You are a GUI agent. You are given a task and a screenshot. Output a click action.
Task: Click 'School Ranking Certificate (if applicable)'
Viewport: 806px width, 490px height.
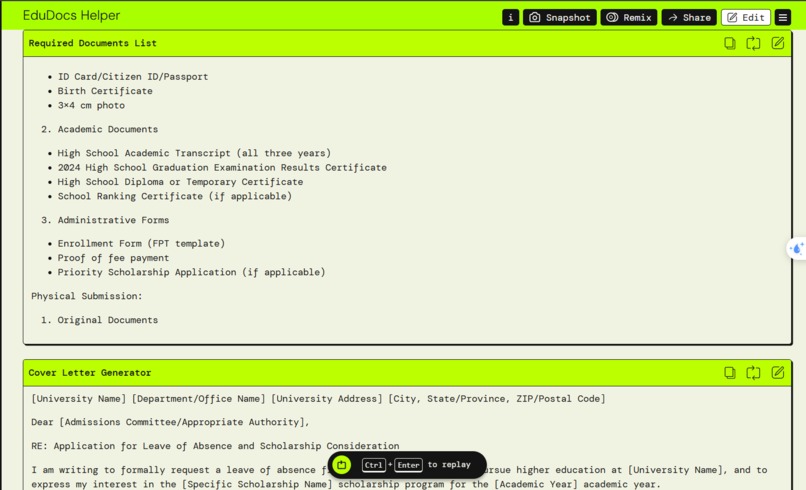coord(174,196)
